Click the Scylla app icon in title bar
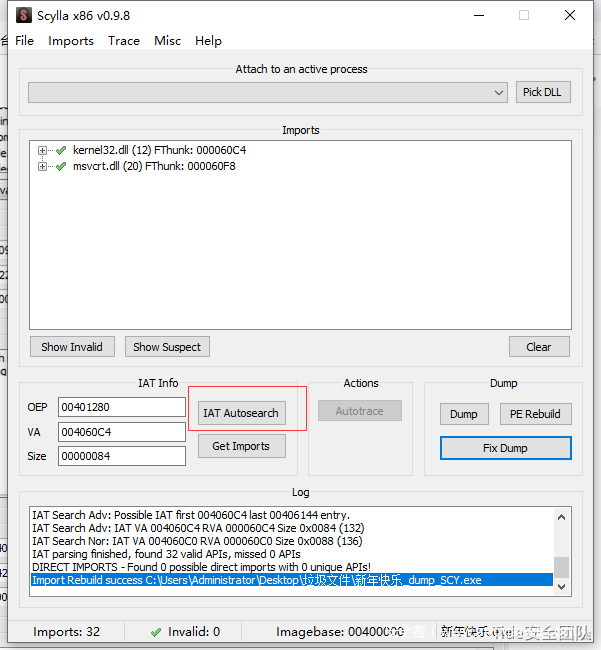This screenshot has height=650, width=601. 20,15
